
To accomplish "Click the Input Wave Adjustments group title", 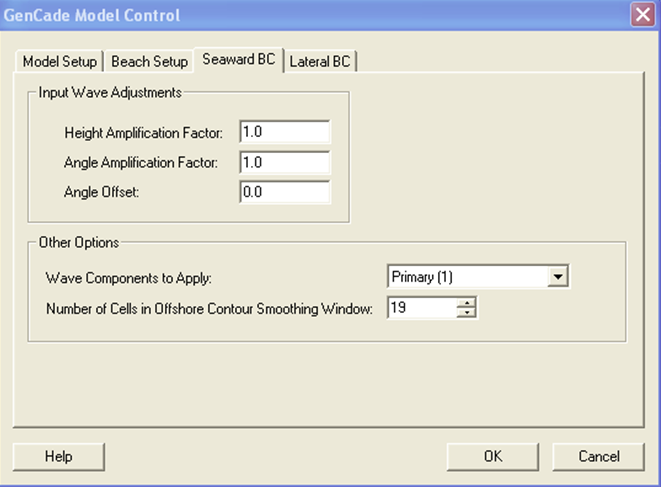I will pos(110,92).
